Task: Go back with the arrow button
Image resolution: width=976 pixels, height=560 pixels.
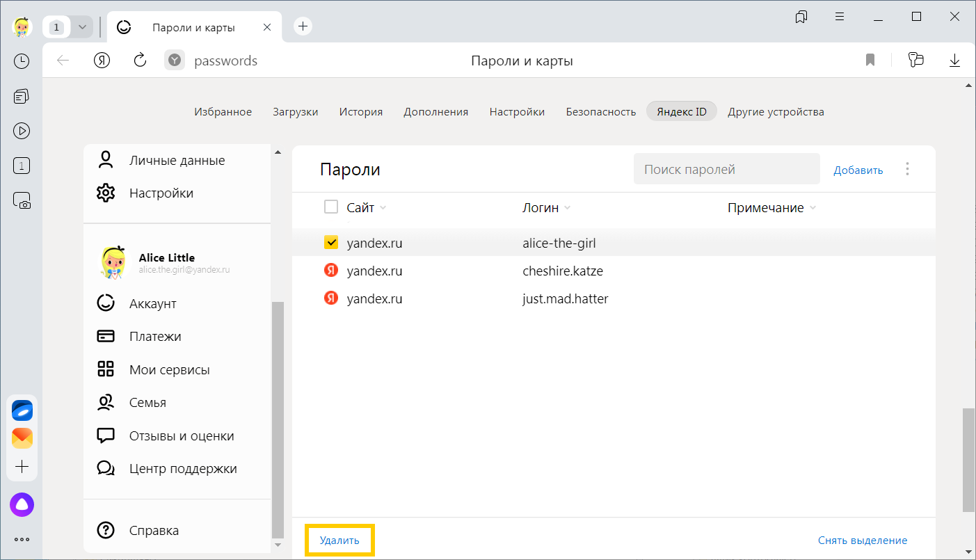Action: pyautogui.click(x=63, y=61)
